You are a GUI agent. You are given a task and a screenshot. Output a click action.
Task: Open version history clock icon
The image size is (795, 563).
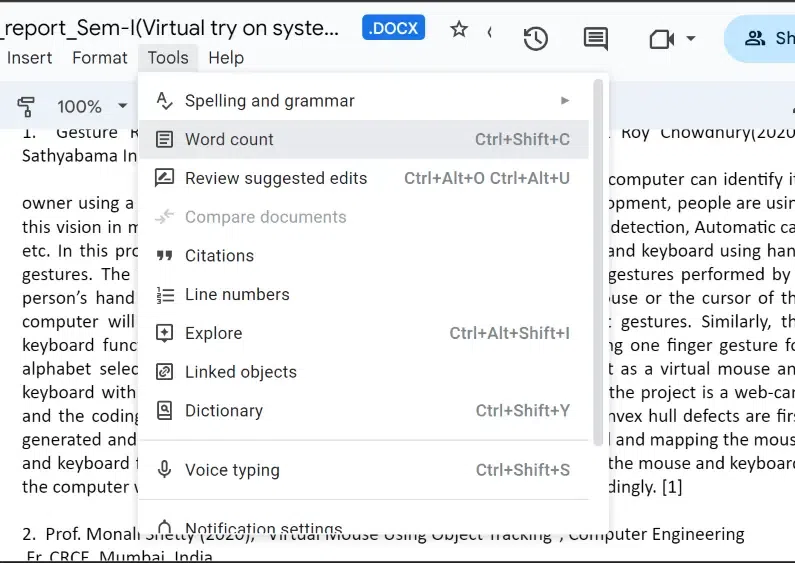pyautogui.click(x=536, y=39)
